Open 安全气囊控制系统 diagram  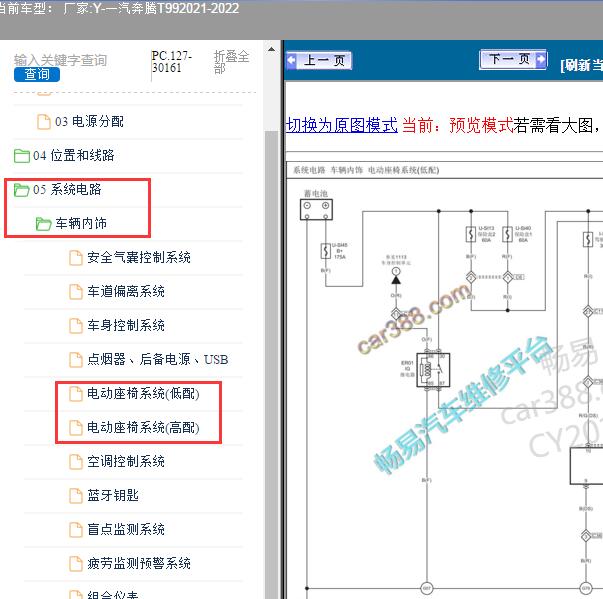tap(139, 257)
